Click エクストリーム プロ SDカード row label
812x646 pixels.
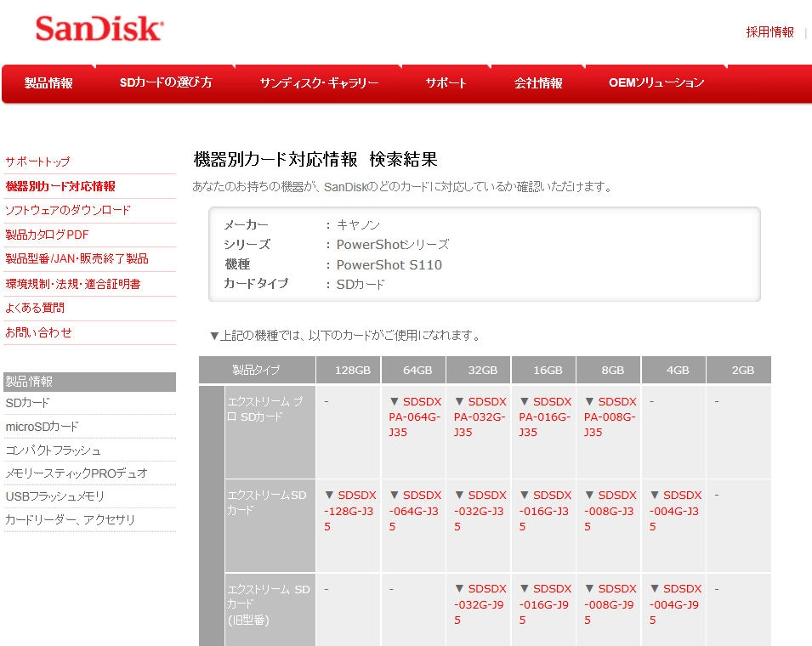click(x=270, y=432)
